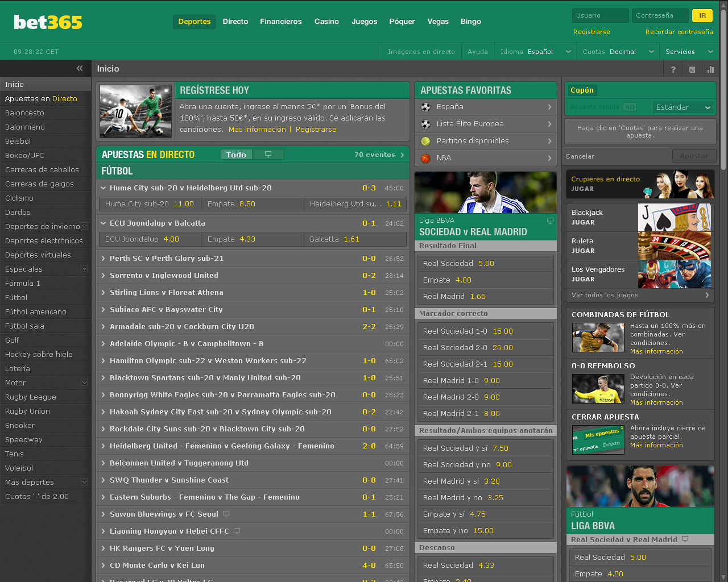Open 70 eventos arrow link
The width and height of the screenshot is (728, 582).
[379, 155]
